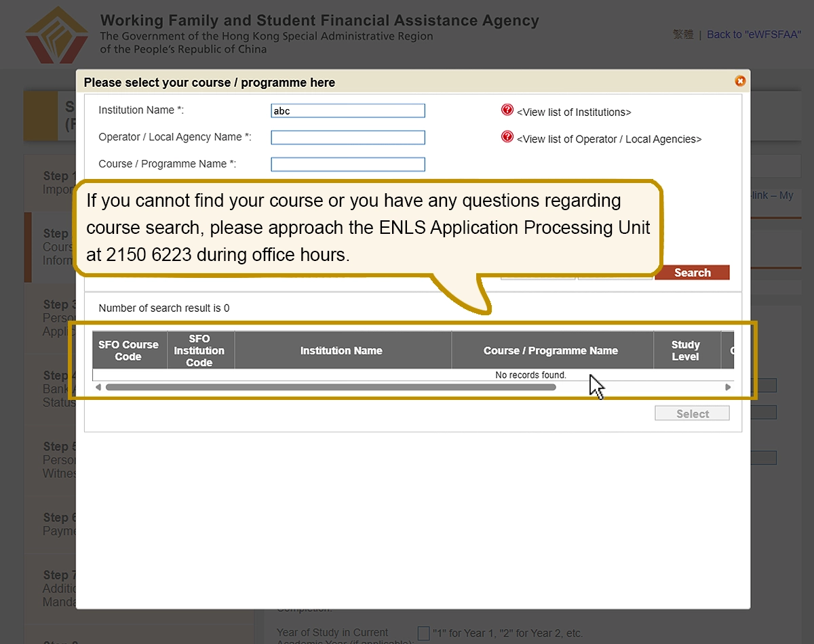Close the course selection dialog
This screenshot has height=644, width=814.
click(740, 81)
